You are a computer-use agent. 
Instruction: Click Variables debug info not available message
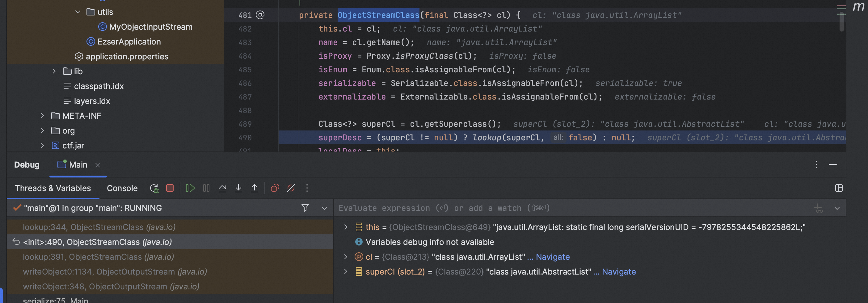[x=430, y=242]
